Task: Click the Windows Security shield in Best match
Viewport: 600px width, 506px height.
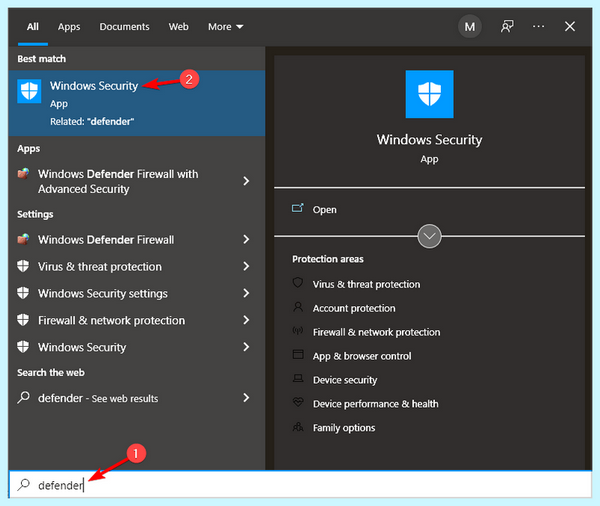Action: point(29,91)
